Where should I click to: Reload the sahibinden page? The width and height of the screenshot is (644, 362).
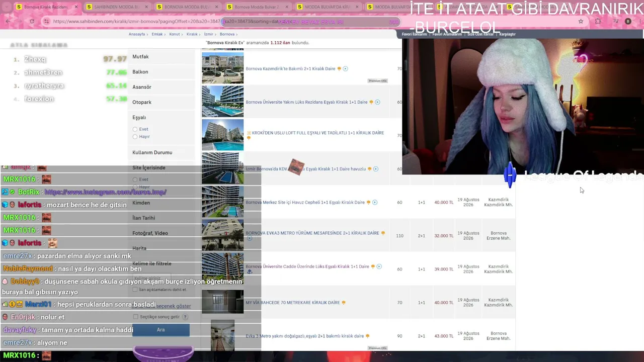coord(32,21)
